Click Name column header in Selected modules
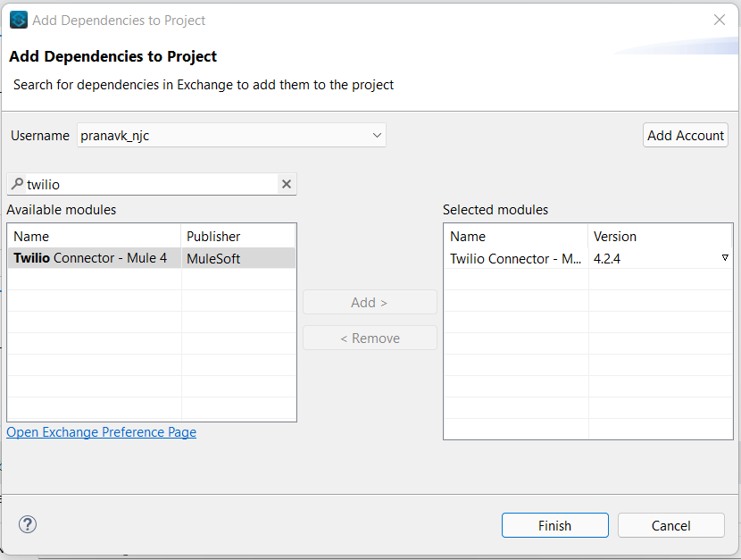This screenshot has height=560, width=741. click(516, 236)
